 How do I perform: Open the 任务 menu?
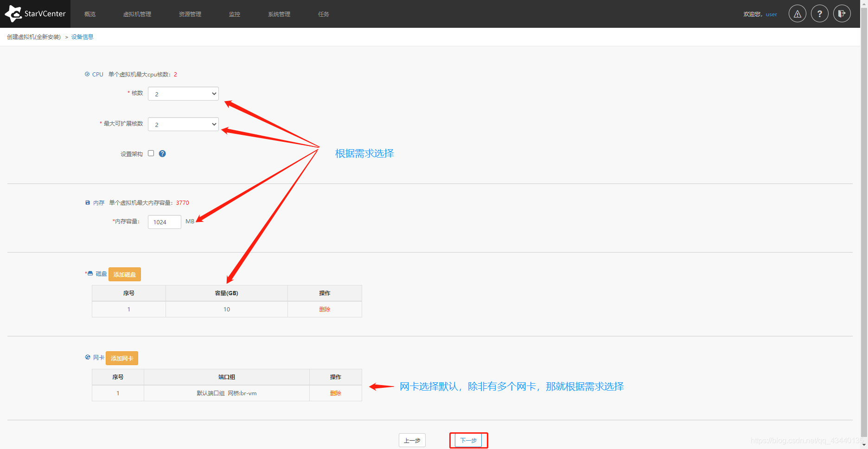[x=324, y=14]
